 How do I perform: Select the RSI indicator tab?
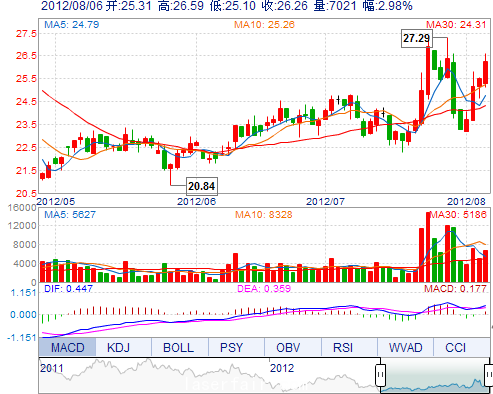[343, 348]
